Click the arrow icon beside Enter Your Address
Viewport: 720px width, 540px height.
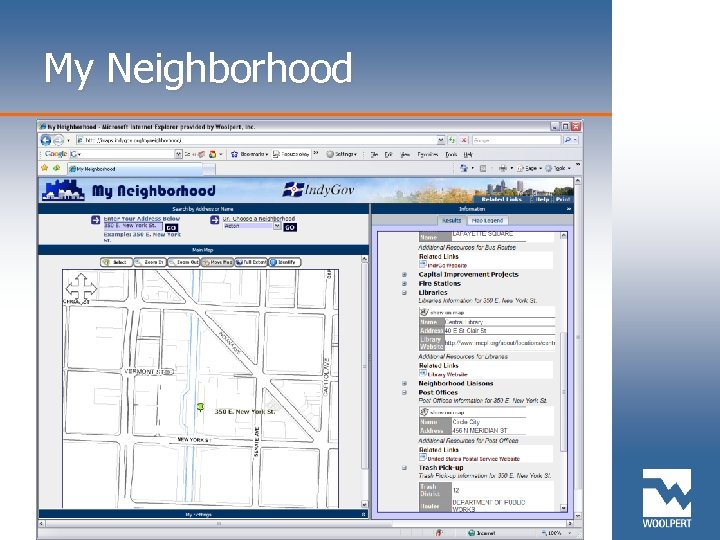96,220
